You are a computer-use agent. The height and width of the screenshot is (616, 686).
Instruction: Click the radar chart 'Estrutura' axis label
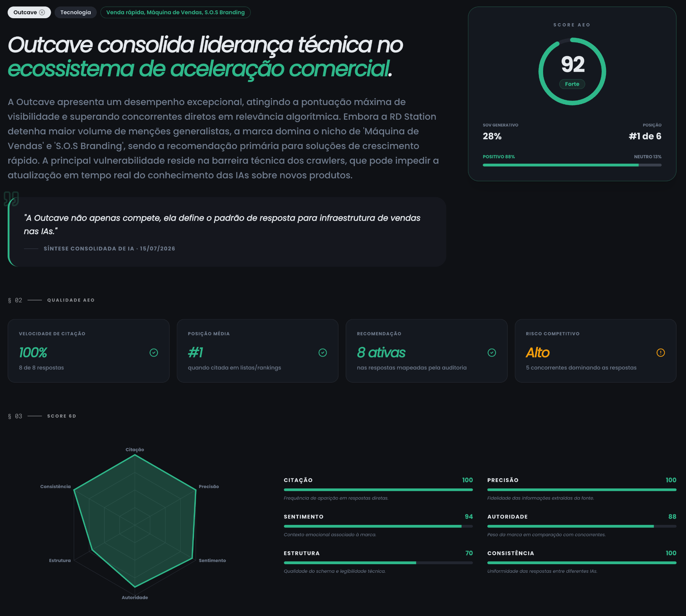(60, 560)
